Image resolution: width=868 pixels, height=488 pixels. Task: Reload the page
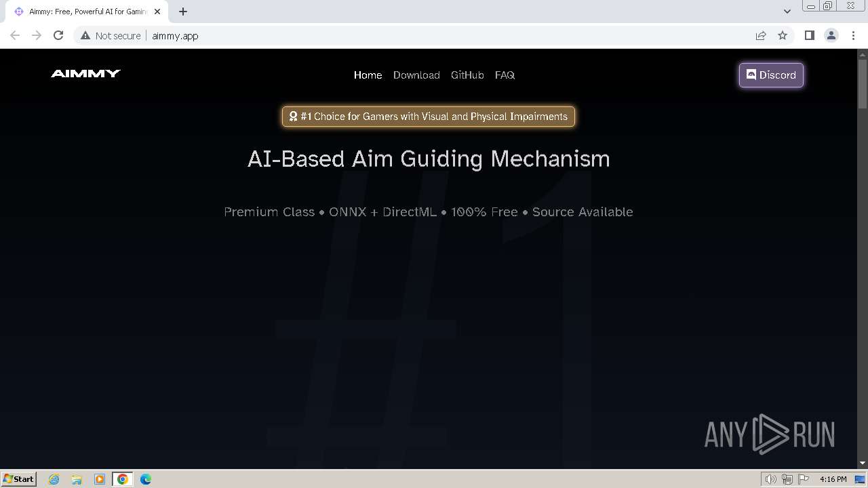point(58,36)
